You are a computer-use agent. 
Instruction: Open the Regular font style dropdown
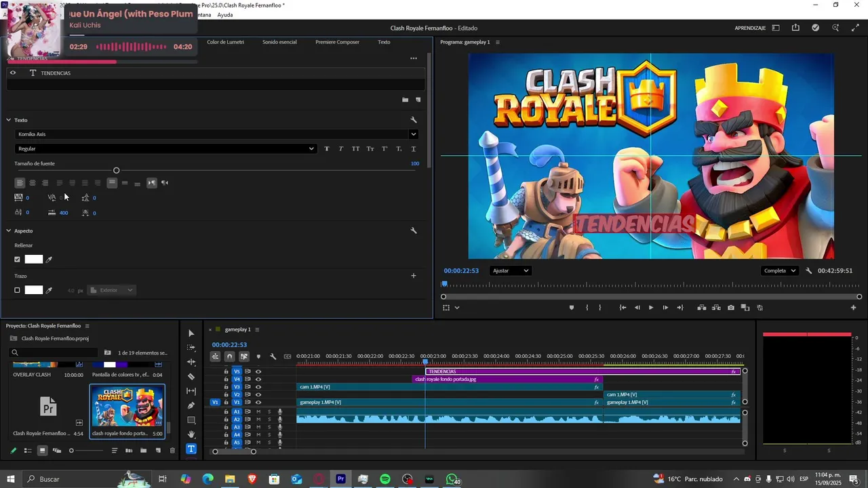point(165,148)
